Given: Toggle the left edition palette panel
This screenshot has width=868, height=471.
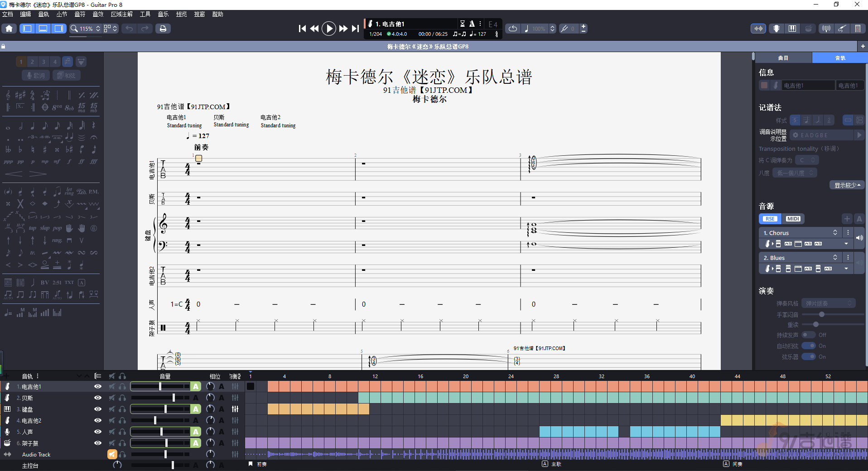Looking at the screenshot, I should [x=27, y=29].
